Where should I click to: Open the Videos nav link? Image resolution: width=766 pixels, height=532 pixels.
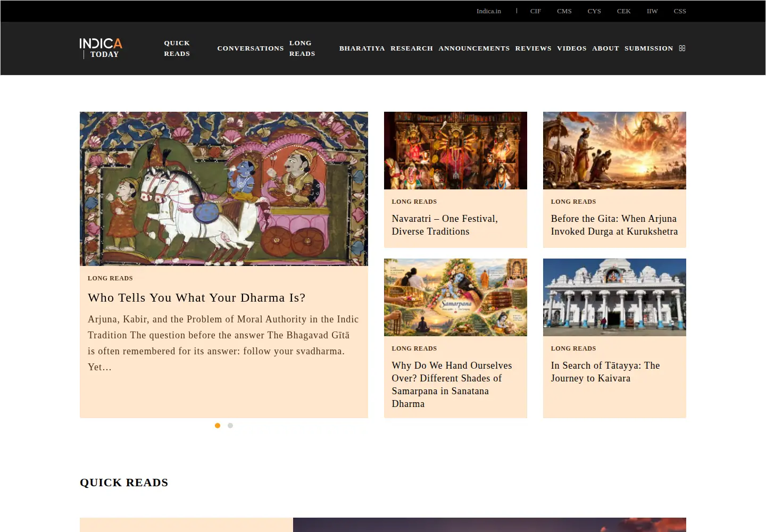pos(572,48)
